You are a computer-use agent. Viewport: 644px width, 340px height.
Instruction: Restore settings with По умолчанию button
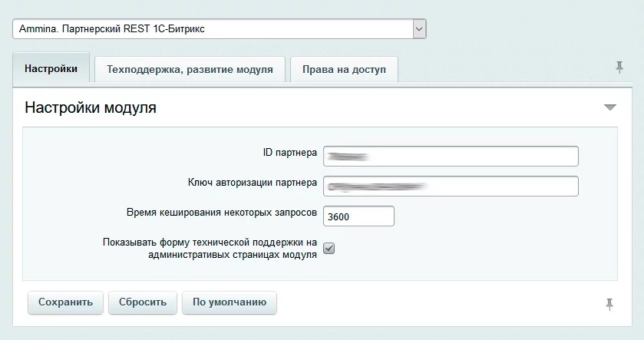pyautogui.click(x=230, y=302)
